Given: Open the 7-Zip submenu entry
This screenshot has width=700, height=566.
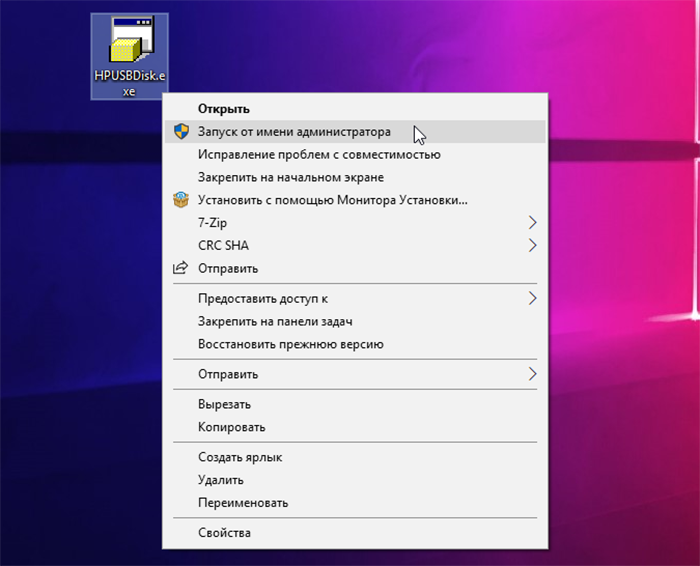Looking at the screenshot, I should coord(355,222).
